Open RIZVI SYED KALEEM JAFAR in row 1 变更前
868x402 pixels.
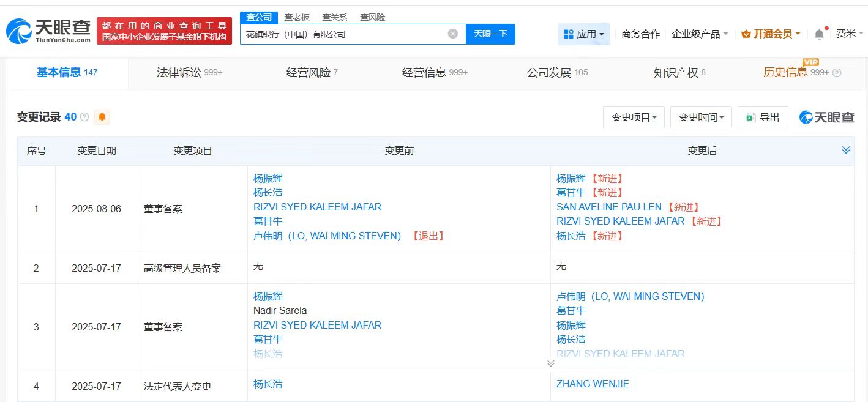pyautogui.click(x=317, y=207)
